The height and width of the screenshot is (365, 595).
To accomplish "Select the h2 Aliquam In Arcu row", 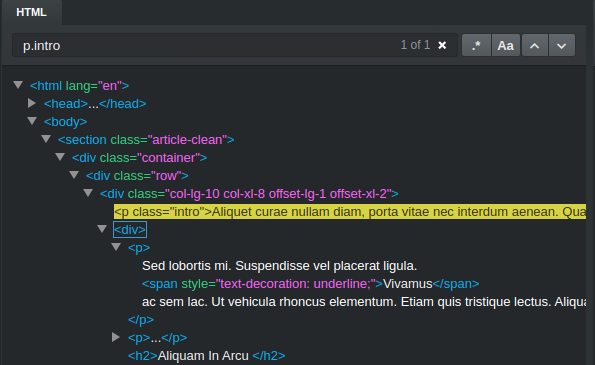I will coord(206,356).
